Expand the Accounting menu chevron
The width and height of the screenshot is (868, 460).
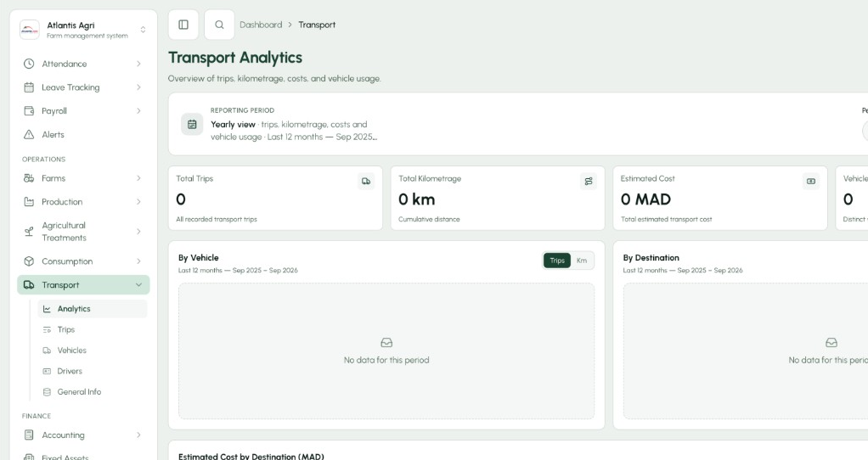pyautogui.click(x=138, y=435)
